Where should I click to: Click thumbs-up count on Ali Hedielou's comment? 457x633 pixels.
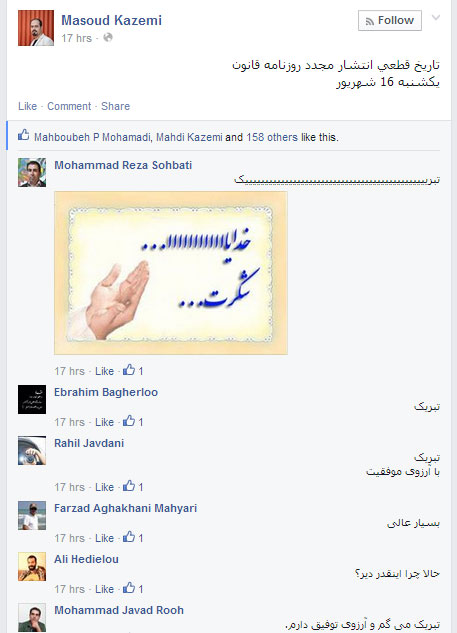[133, 589]
